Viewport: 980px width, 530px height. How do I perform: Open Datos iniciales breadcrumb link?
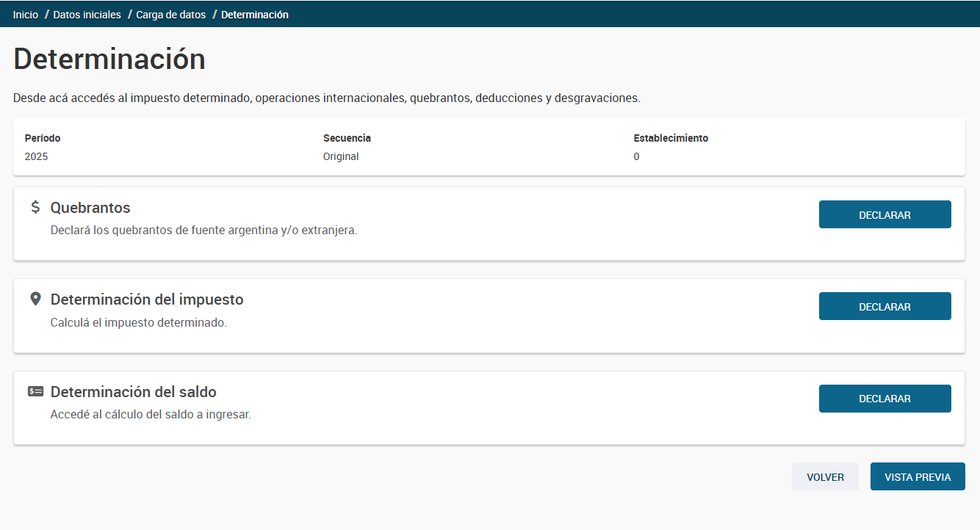(87, 15)
